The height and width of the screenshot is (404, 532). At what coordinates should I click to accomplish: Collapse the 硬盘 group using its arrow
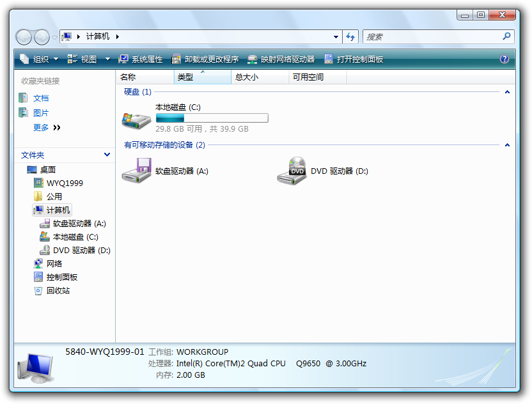[x=507, y=92]
